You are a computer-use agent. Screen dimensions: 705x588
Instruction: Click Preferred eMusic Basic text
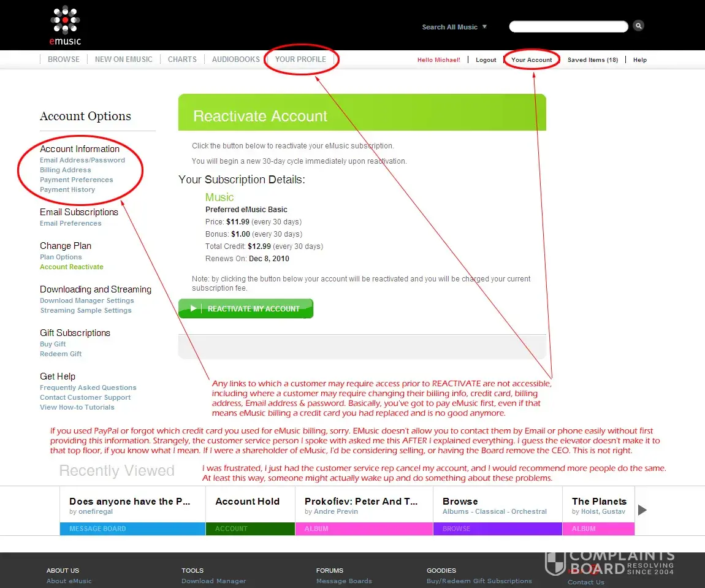246,210
